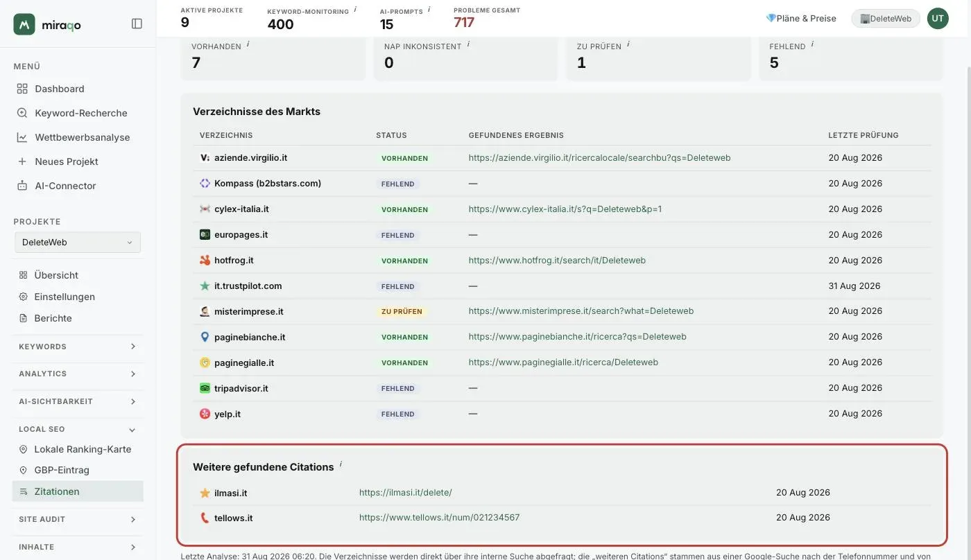The image size is (971, 560).
Task: Click the FEHLEND badge for yelp.it
Action: point(398,414)
